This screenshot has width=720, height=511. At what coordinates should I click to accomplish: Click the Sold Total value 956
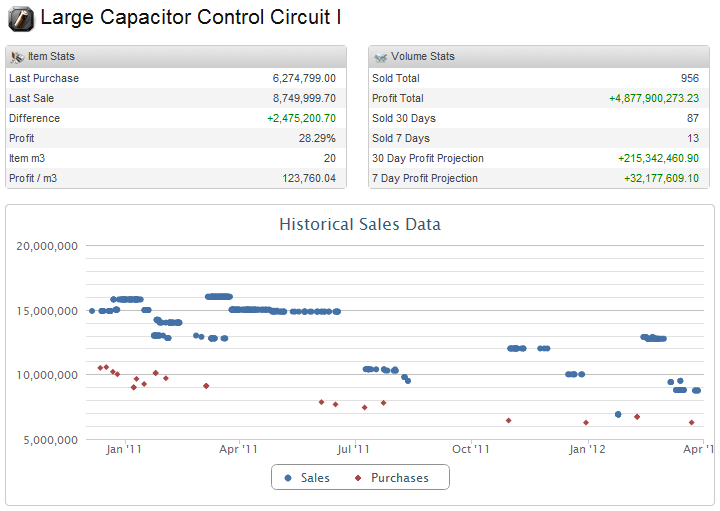[689, 78]
